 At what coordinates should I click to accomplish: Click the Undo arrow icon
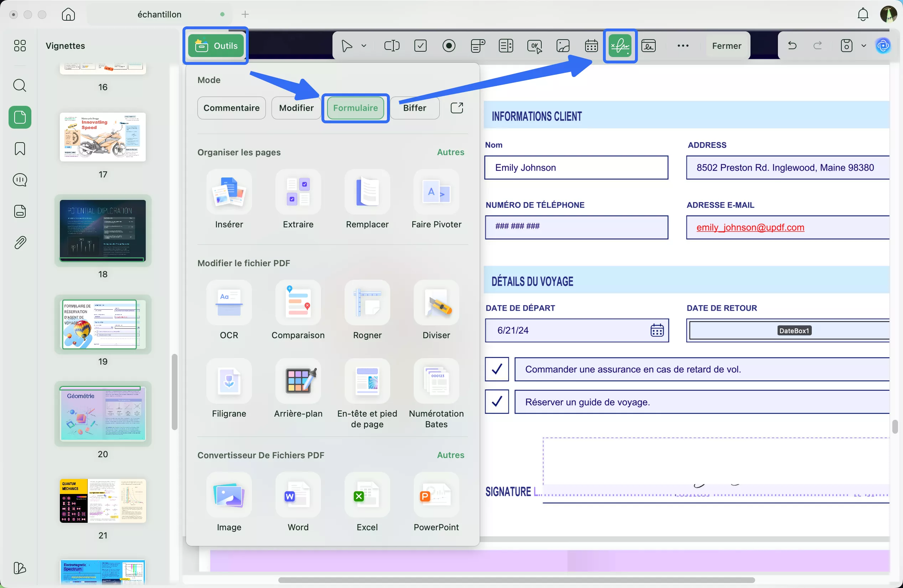(792, 46)
